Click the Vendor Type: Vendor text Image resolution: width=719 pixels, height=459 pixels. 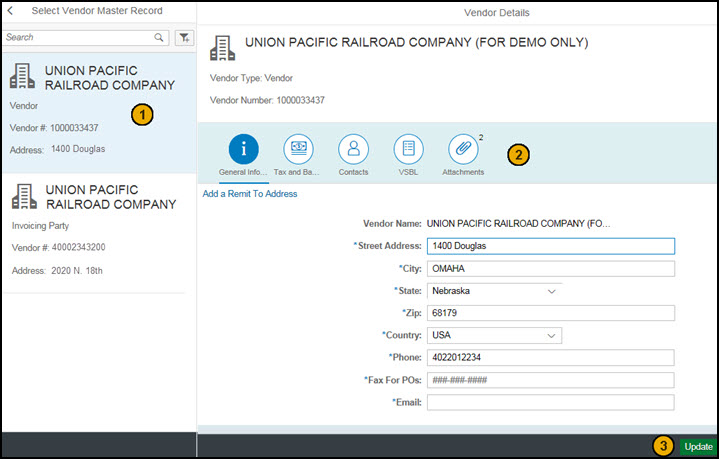[x=251, y=78]
